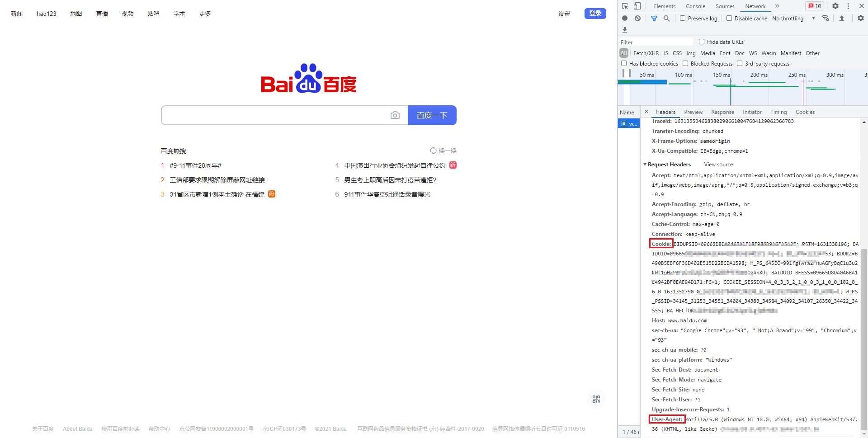The width and height of the screenshot is (868, 438).
Task: Click the 百度一下 search button
Action: pos(432,115)
